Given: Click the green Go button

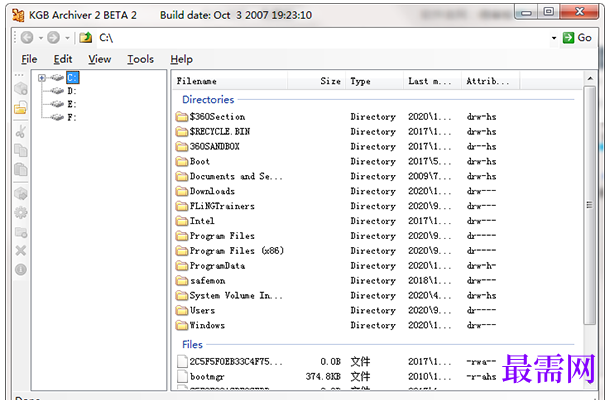Looking at the screenshot, I should coord(577,38).
